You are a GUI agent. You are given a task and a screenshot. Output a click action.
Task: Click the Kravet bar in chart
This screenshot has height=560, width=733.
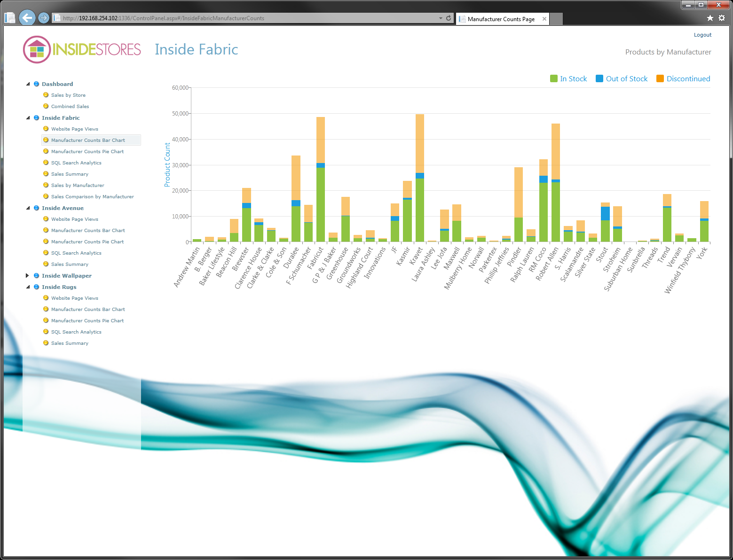pos(420,178)
